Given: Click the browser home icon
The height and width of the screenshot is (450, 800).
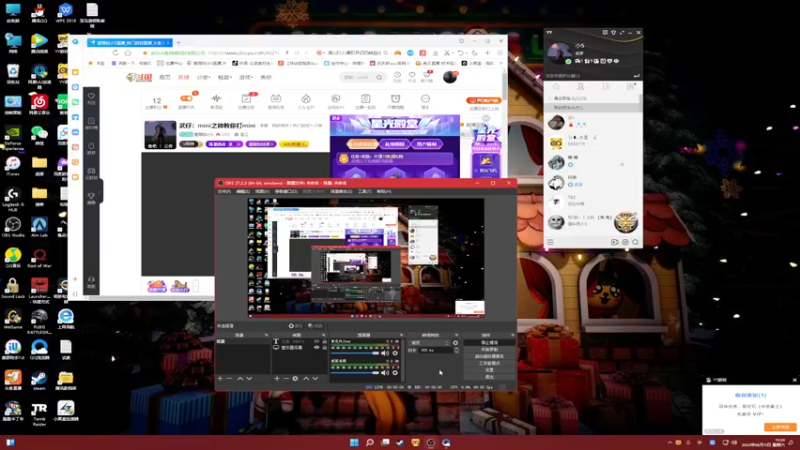Looking at the screenshot, I should pos(128,53).
